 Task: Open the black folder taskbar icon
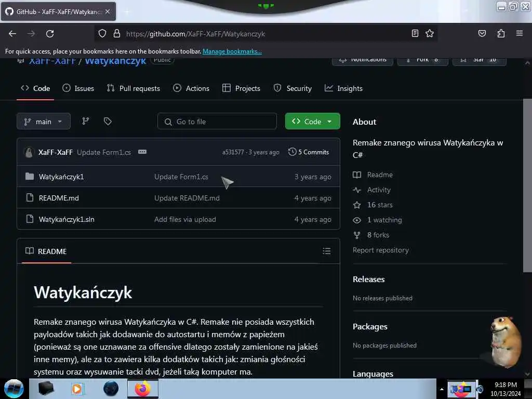point(46,389)
